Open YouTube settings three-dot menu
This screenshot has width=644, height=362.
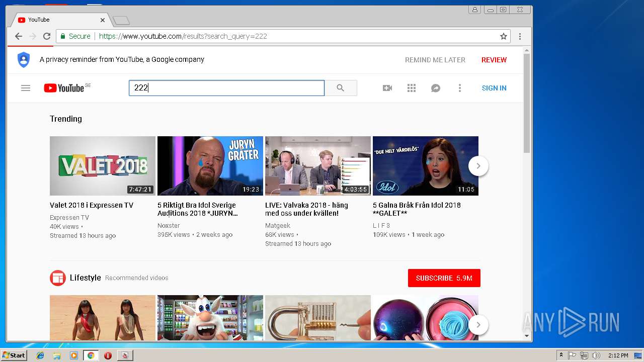(459, 88)
